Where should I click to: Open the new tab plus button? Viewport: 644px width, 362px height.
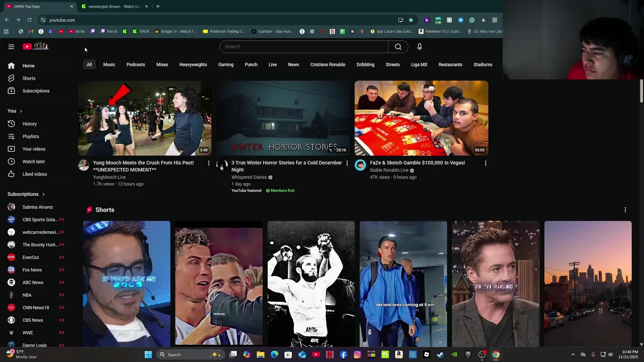coord(157,7)
